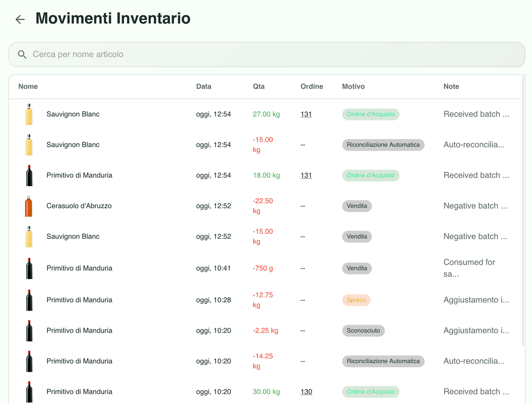Open order 131 from the first row
Screen dimensions: 532x404
pos(306,114)
